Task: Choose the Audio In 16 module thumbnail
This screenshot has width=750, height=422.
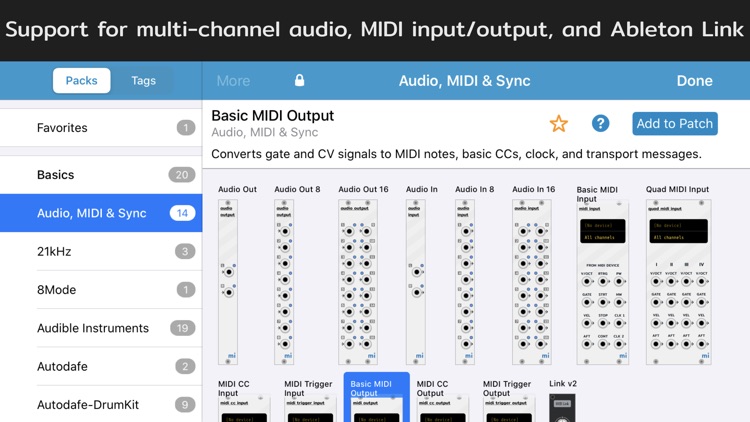Action: pyautogui.click(x=532, y=282)
